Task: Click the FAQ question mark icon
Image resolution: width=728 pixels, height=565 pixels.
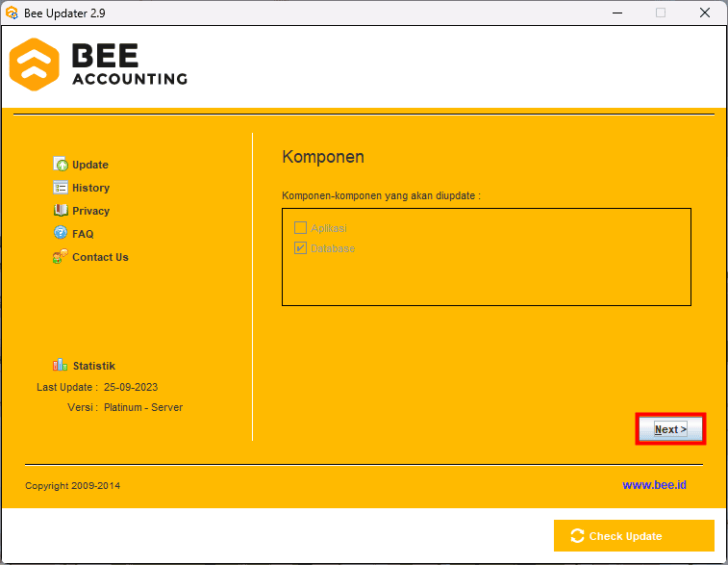Action: point(61,232)
